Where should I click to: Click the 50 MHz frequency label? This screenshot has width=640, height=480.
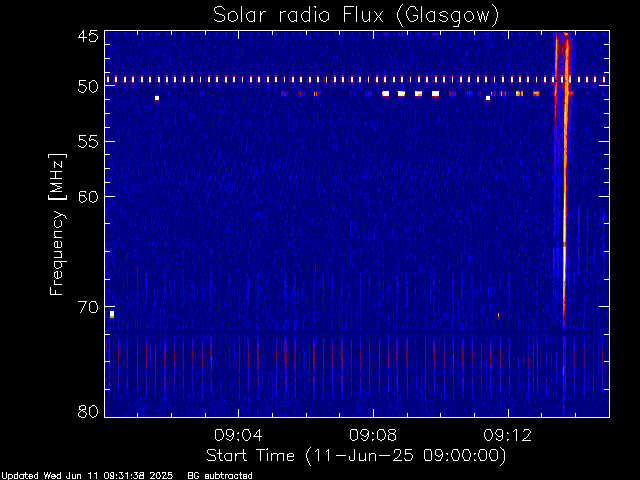[x=88, y=87]
